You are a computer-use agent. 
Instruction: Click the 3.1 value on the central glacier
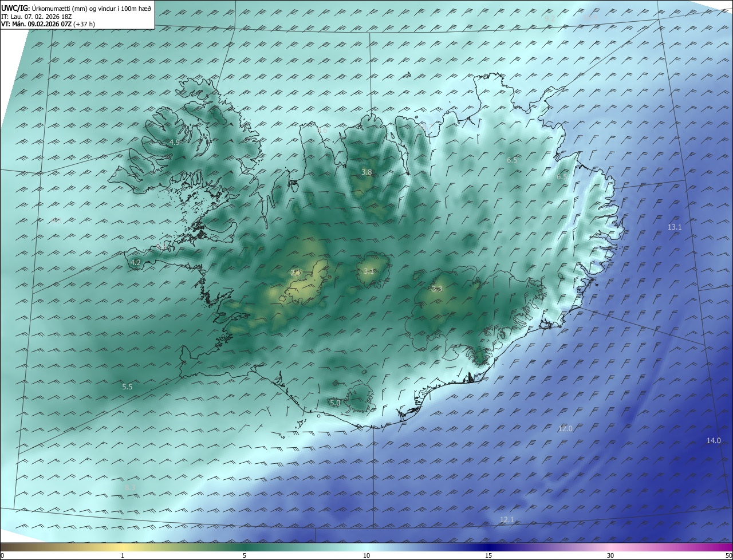[x=368, y=271]
